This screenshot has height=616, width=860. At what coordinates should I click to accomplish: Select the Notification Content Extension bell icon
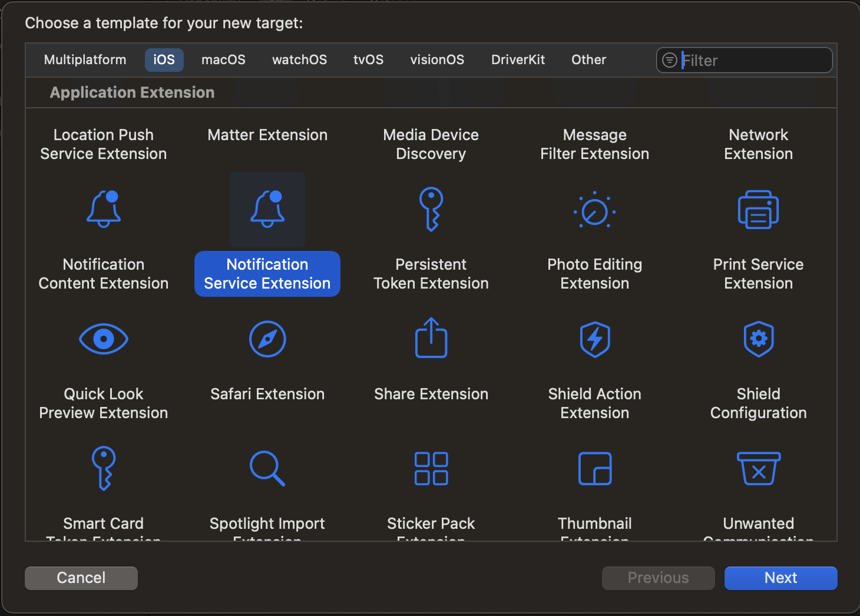[x=104, y=209]
